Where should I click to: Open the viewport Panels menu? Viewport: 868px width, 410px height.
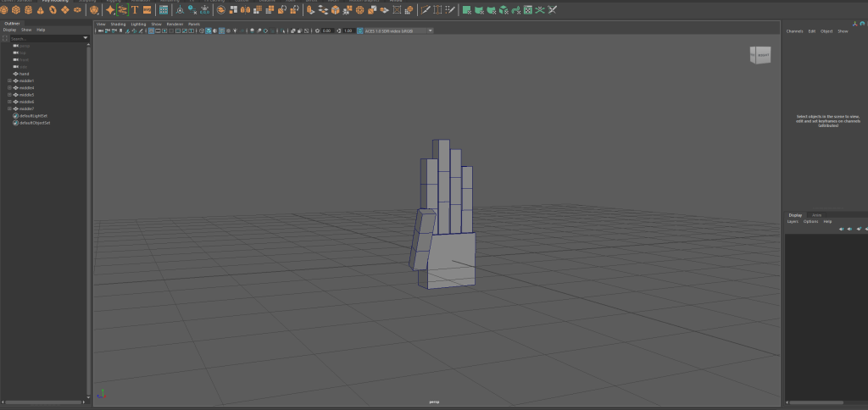194,25
